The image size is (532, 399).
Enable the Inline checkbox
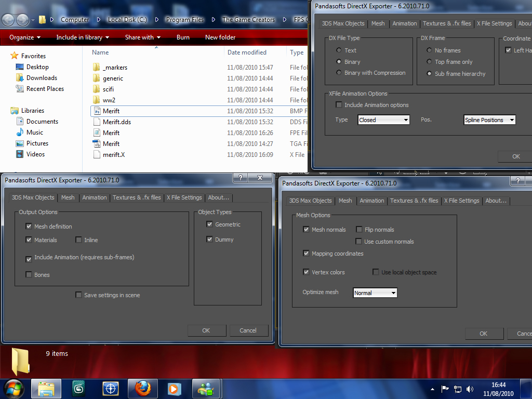(x=78, y=240)
